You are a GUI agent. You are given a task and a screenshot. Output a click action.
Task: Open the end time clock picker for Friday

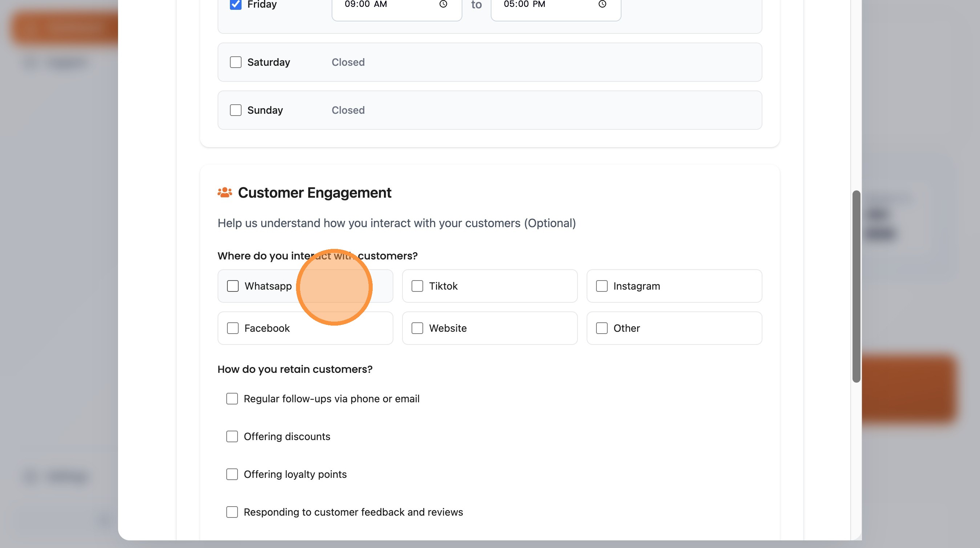click(602, 4)
